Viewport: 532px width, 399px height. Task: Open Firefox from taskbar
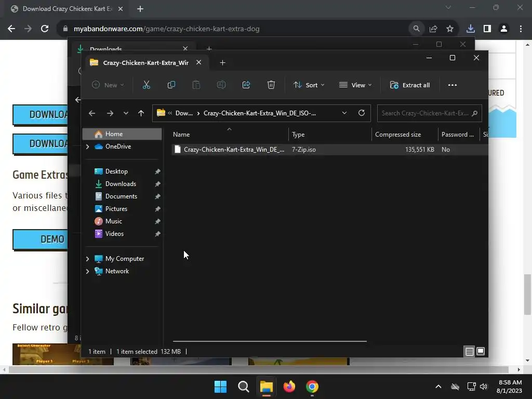289,387
